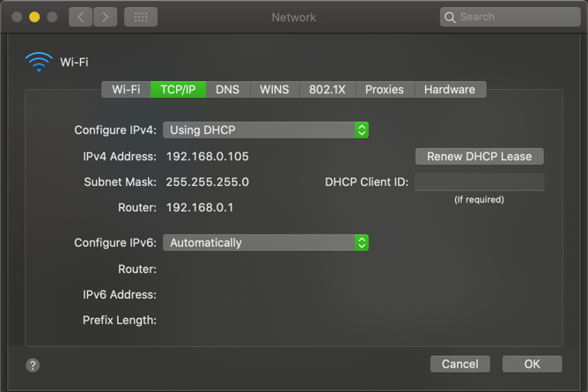Click the yellow minimize window button
This screenshot has height=392, width=588.
point(34,17)
